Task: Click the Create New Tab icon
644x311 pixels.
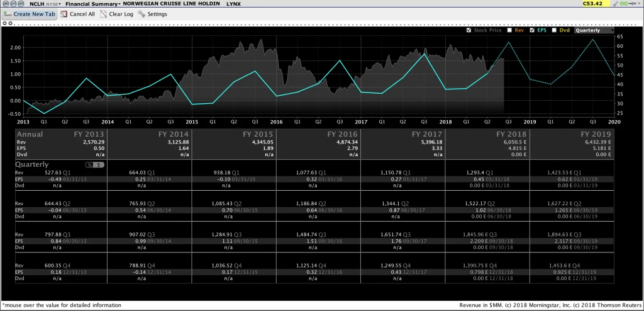Action: (x=8, y=14)
